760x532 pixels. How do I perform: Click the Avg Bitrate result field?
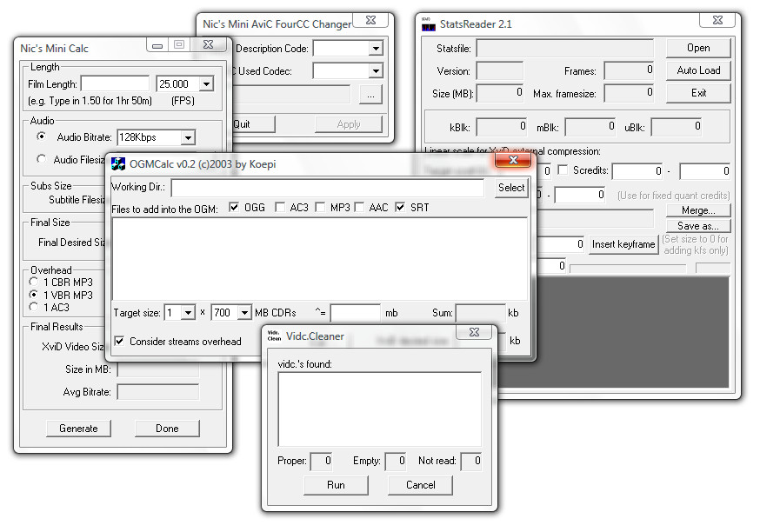pyautogui.click(x=158, y=392)
